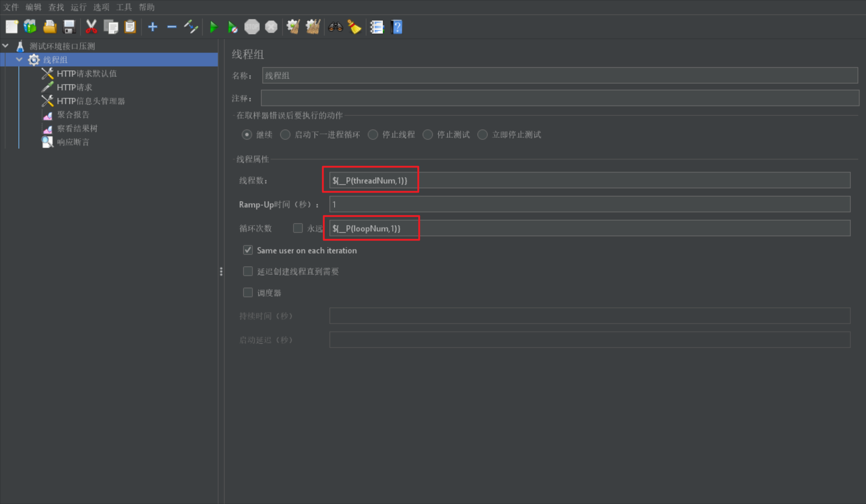Click the New test plan icon
866x504 pixels.
12,27
